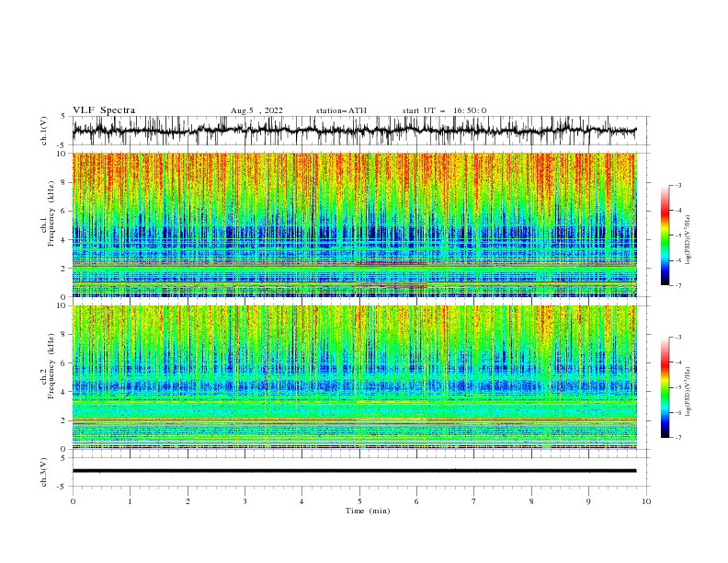This screenshot has height=563, width=728.
Task: Click the ch.2 log(PSD) colorbar label
Action: [688, 392]
